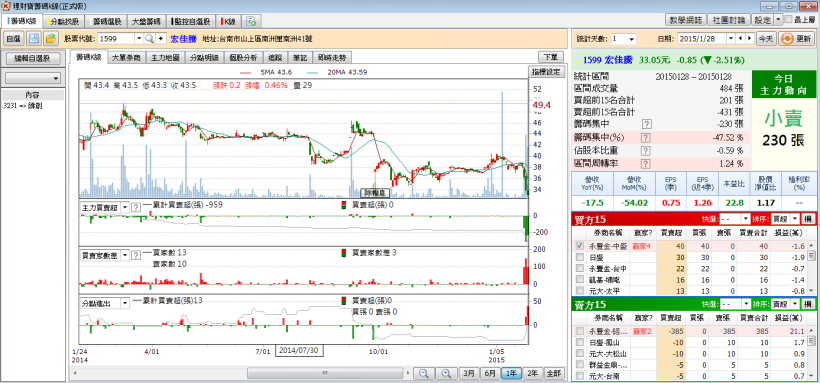Viewport: 820px width, 383px height.
Task: Click the 下單 order button
Action: 551,57
